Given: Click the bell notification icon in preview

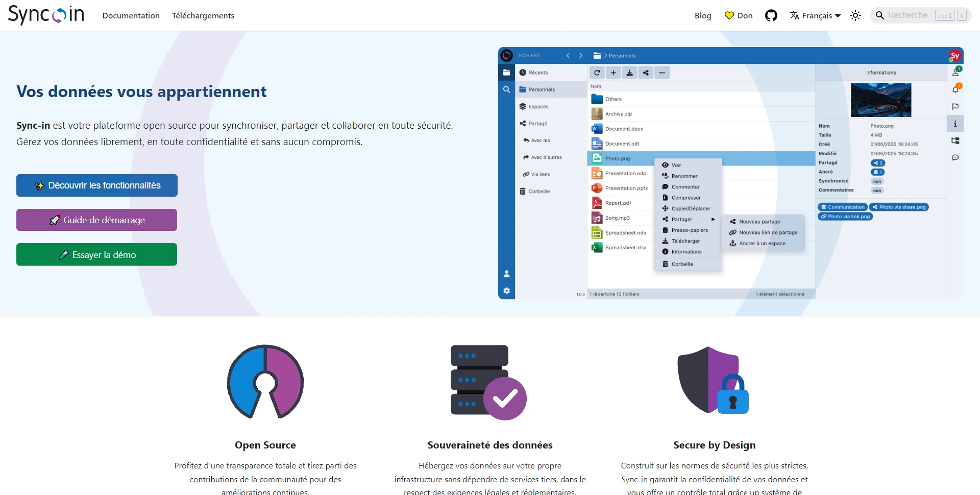Looking at the screenshot, I should pyautogui.click(x=955, y=89).
